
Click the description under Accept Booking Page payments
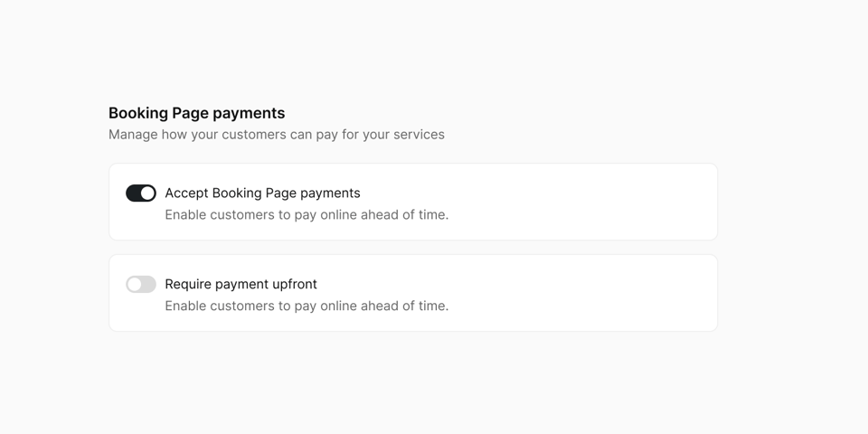(307, 215)
